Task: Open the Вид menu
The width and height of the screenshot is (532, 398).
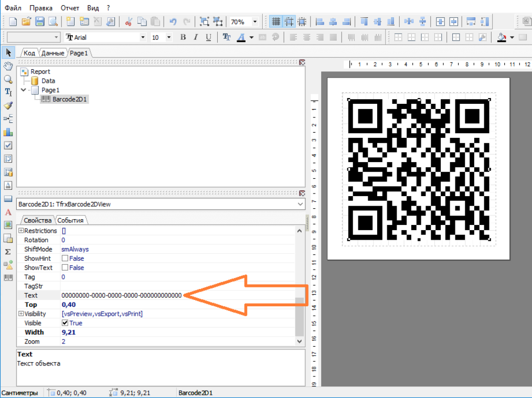Action: tap(93, 8)
